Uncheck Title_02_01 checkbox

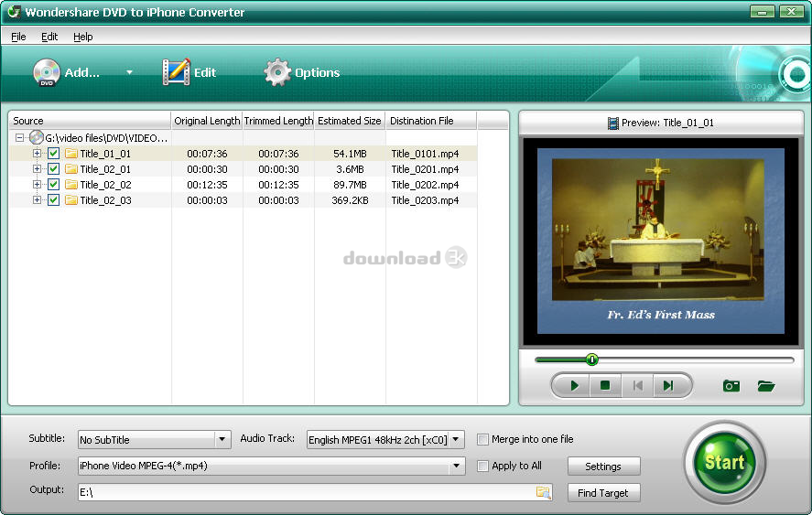click(x=53, y=168)
